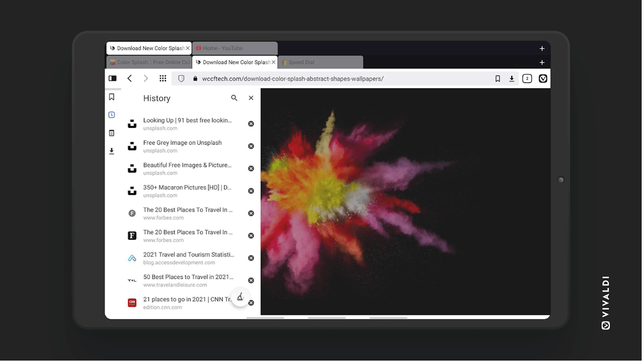Open Notes panel in sidebar
Viewport: 644px width, 362px height.
(x=112, y=133)
